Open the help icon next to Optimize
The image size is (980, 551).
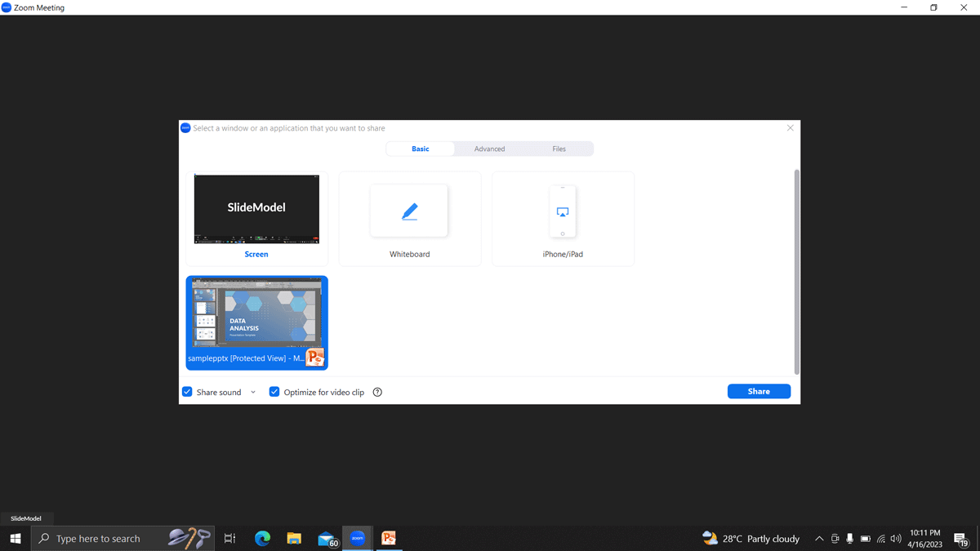click(377, 392)
